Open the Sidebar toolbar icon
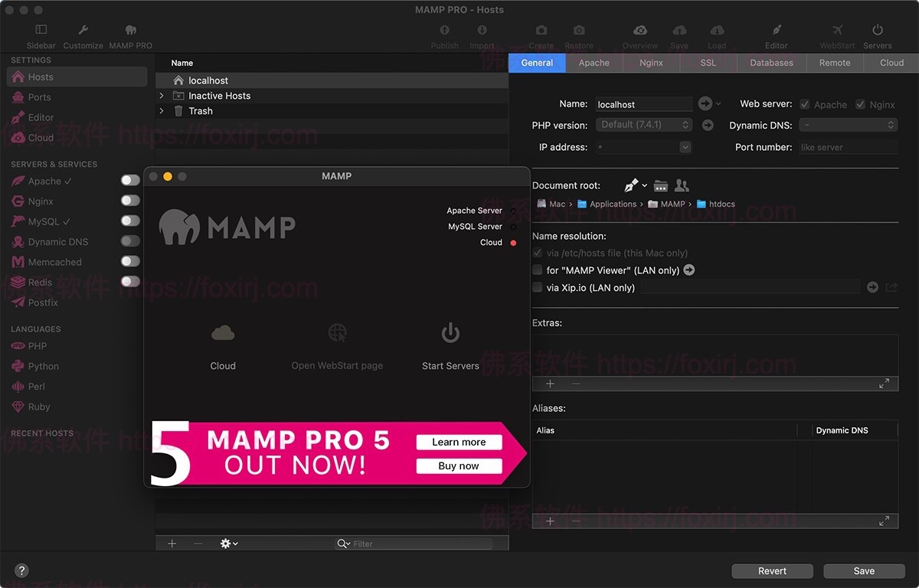The height and width of the screenshot is (588, 919). tap(41, 31)
